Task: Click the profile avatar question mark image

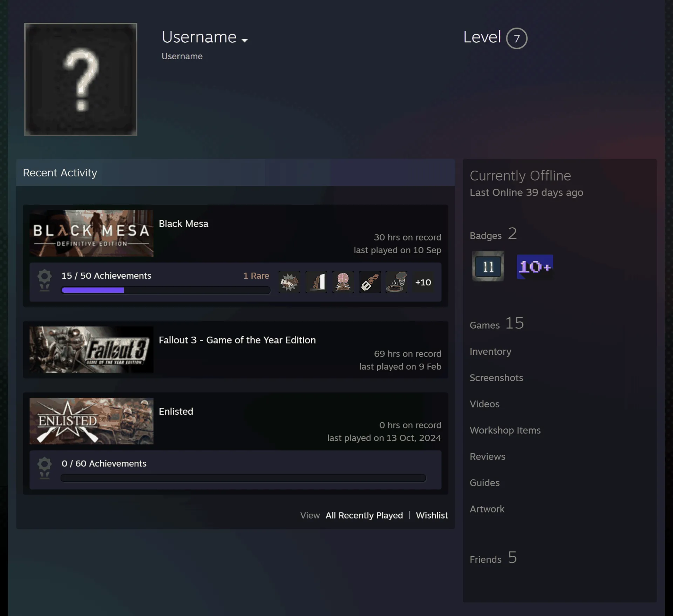Action: [81, 80]
